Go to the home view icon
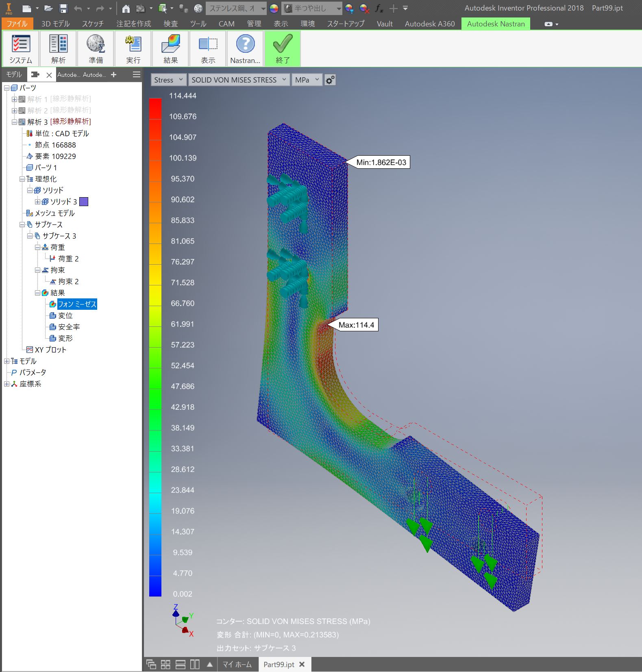Viewport: 642px width, 672px height. point(126,8)
